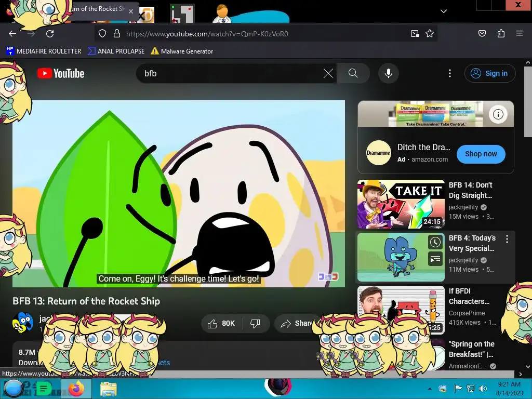Viewport: 532px width, 399px height.
Task: Select the Return of the Rocket Ship tab
Action: (98, 9)
